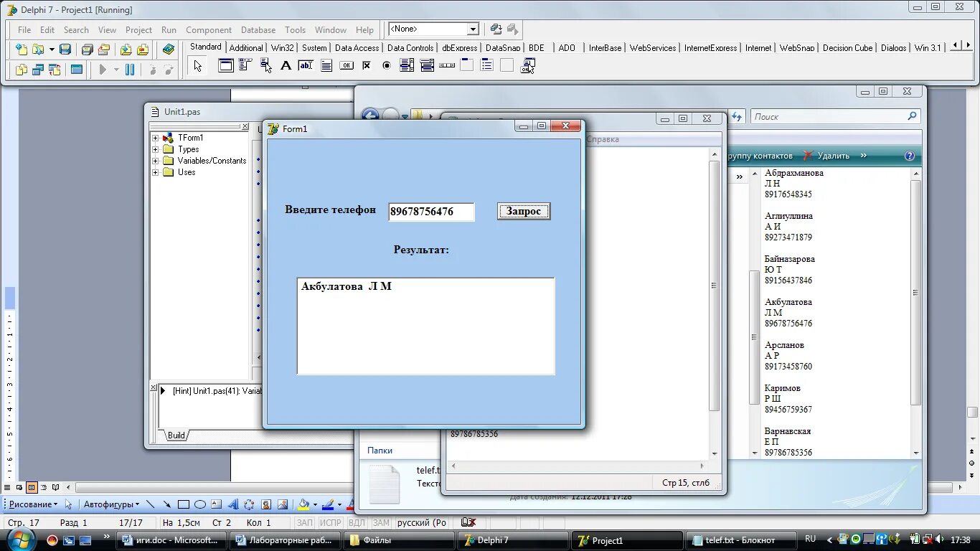Open the Run button dropdown arrow

[116, 70]
